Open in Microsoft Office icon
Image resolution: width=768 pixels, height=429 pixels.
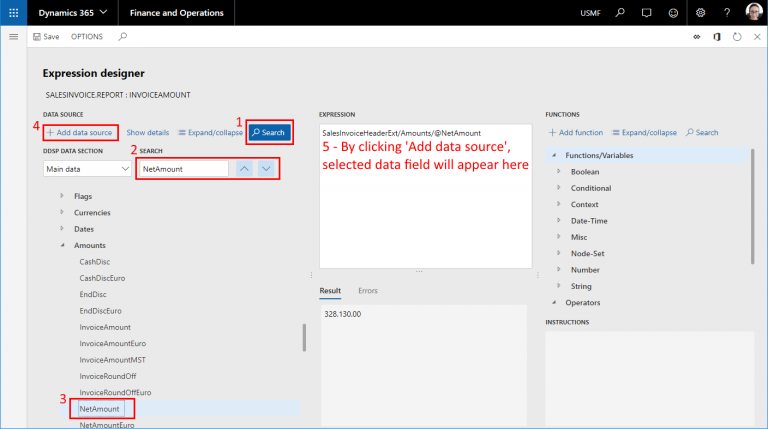(716, 36)
